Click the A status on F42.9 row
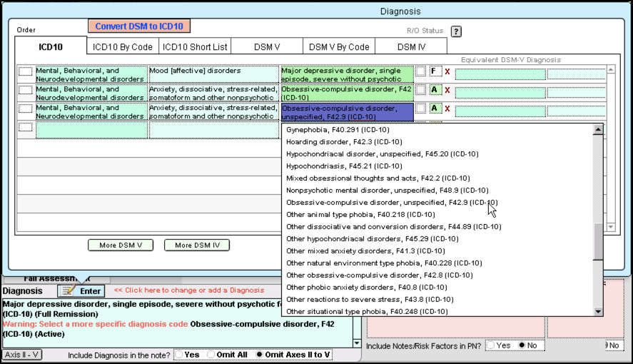 [434, 108]
